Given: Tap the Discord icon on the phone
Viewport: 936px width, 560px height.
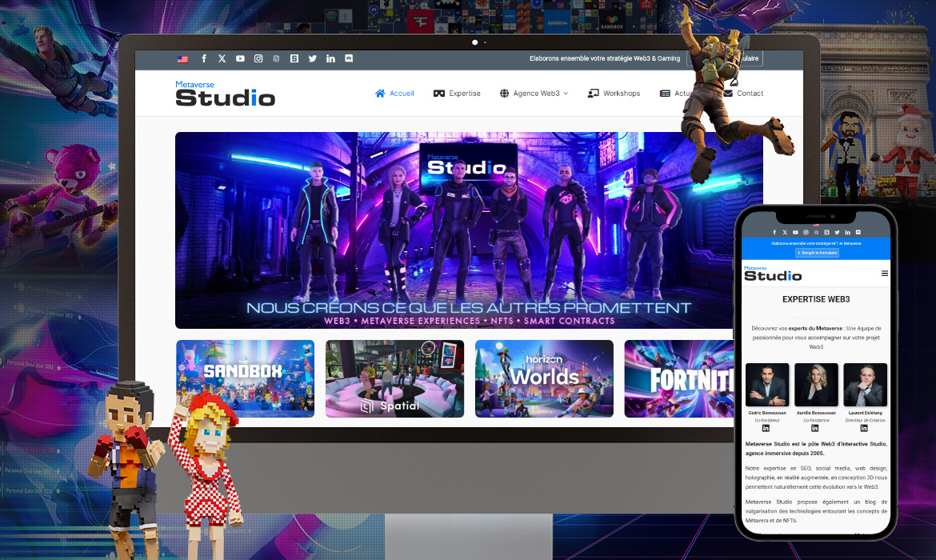Looking at the screenshot, I should (858, 232).
